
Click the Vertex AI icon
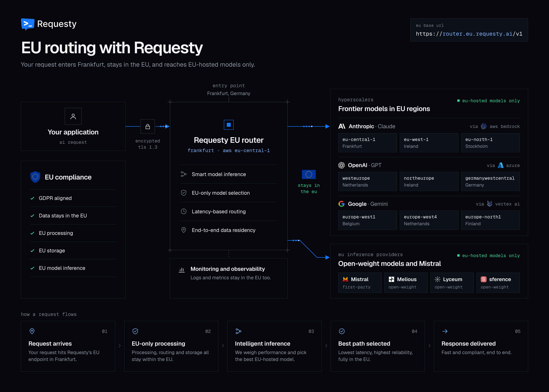[489, 204]
